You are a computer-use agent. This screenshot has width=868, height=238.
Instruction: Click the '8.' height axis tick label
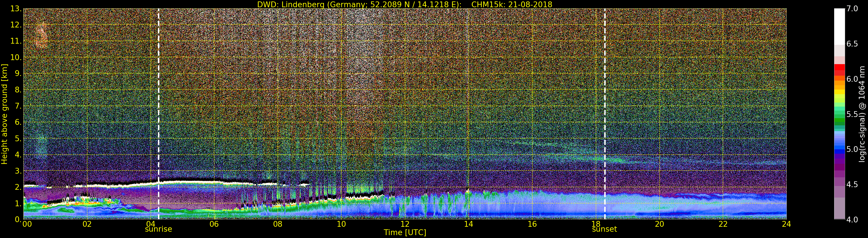[x=18, y=90]
